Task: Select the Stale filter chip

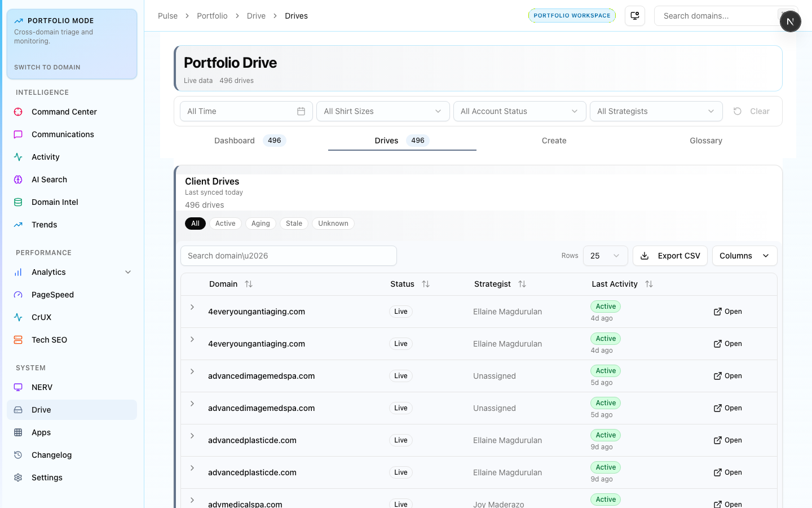Action: click(294, 224)
